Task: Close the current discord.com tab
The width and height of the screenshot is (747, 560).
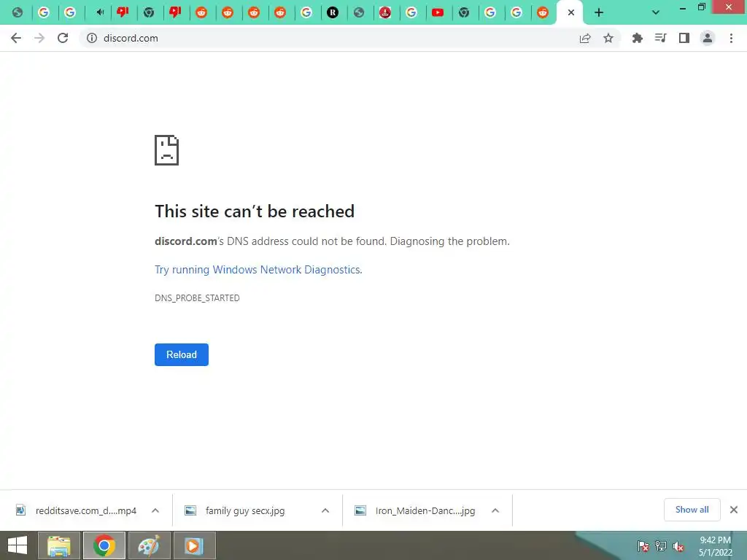Action: click(x=570, y=12)
